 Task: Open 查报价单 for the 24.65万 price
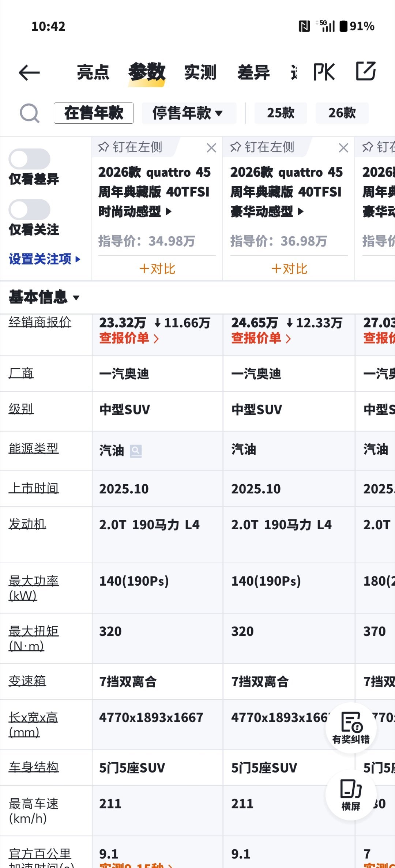261,338
